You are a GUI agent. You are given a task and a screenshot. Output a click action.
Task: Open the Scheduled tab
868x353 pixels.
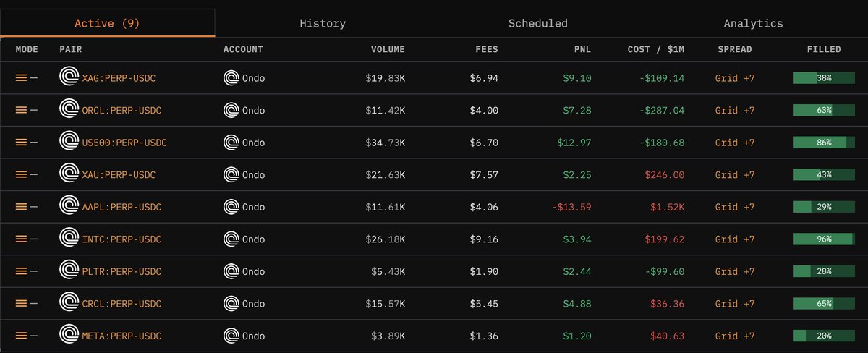click(x=537, y=23)
